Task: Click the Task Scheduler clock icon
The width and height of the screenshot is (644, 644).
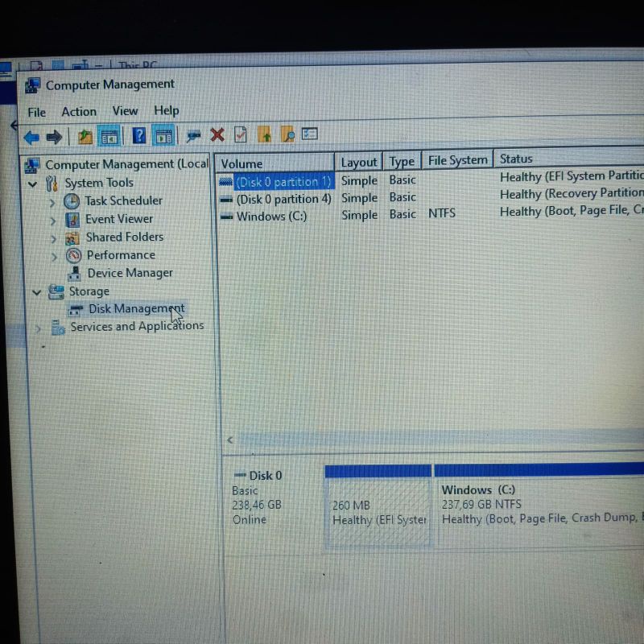Action: tap(72, 201)
